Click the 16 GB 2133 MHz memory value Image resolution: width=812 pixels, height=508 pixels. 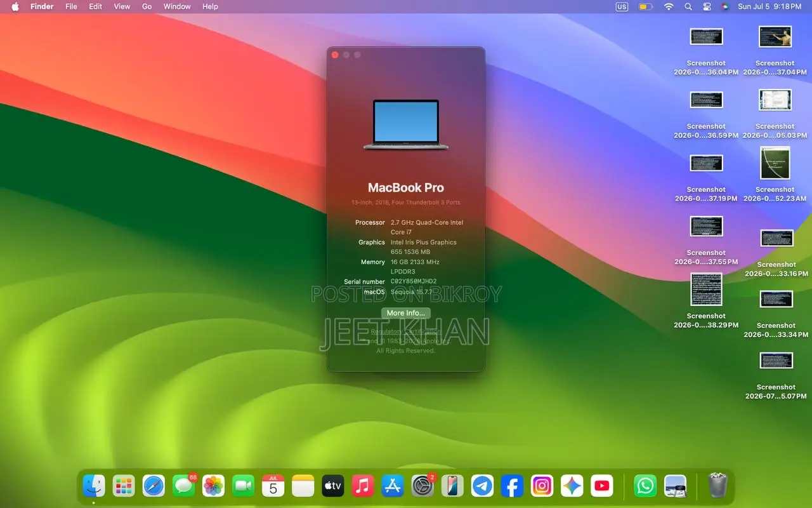coord(415,267)
